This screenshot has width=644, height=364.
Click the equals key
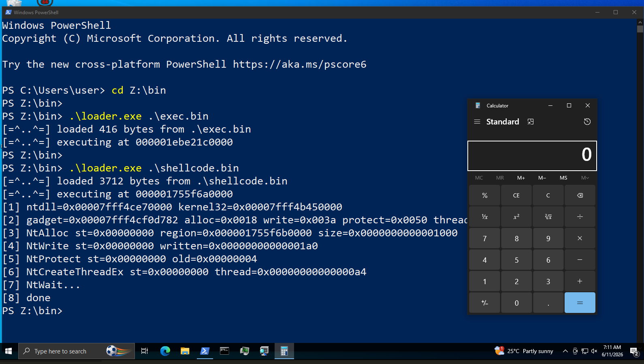(x=580, y=303)
